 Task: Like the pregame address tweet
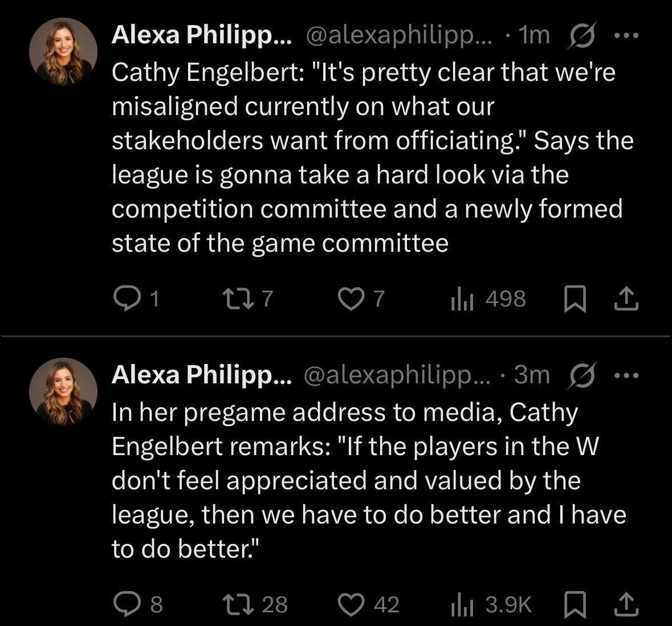point(351,604)
